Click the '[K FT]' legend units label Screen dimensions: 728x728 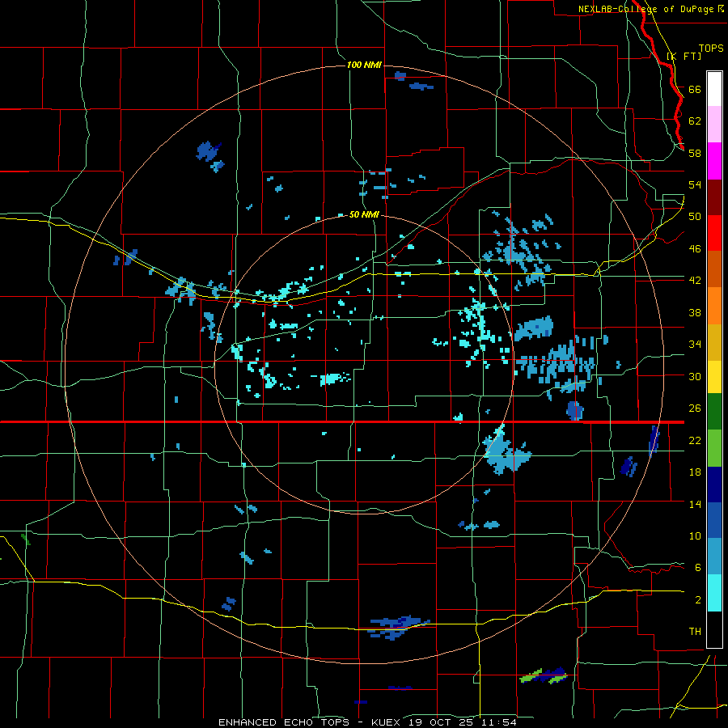pyautogui.click(x=684, y=56)
